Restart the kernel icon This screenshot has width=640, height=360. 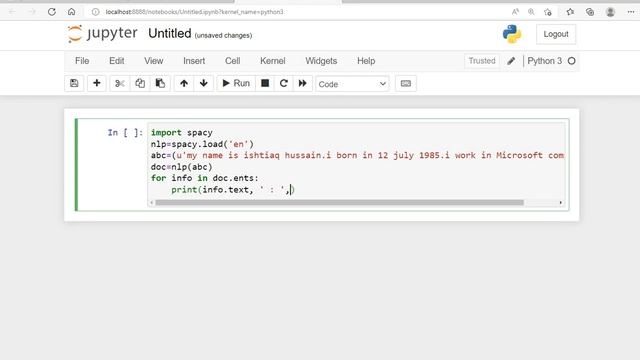click(x=284, y=83)
